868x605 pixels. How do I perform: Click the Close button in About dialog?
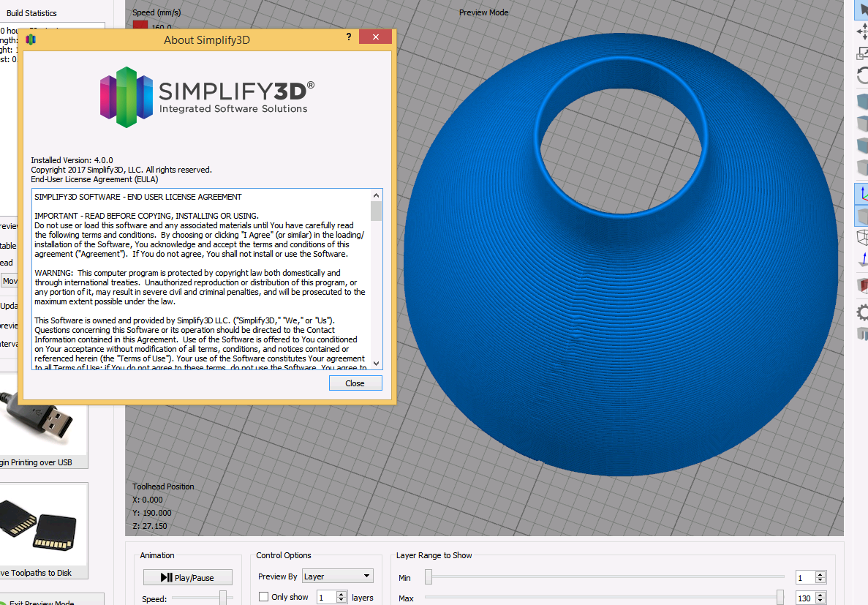click(x=355, y=383)
